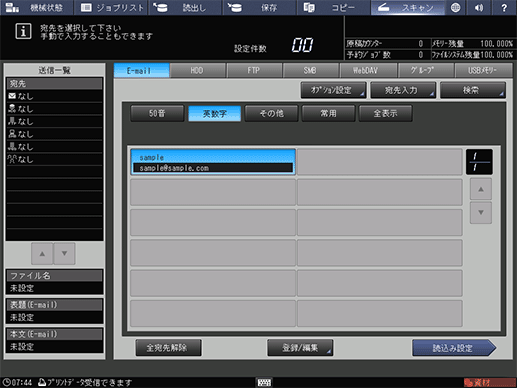Click the globe language icon
517x388 pixels.
455,7
